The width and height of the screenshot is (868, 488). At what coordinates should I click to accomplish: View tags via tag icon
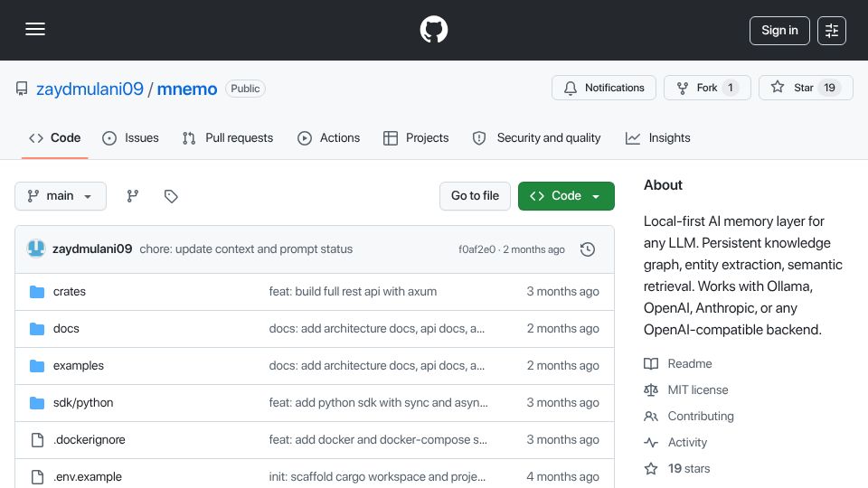coord(171,196)
